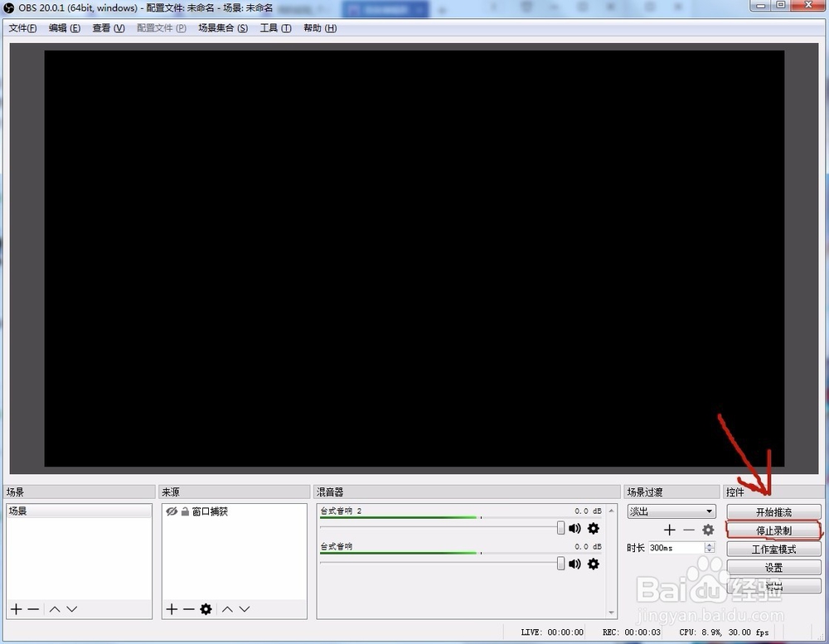
Task: Add a scene transition with plus icon
Action: pos(669,530)
